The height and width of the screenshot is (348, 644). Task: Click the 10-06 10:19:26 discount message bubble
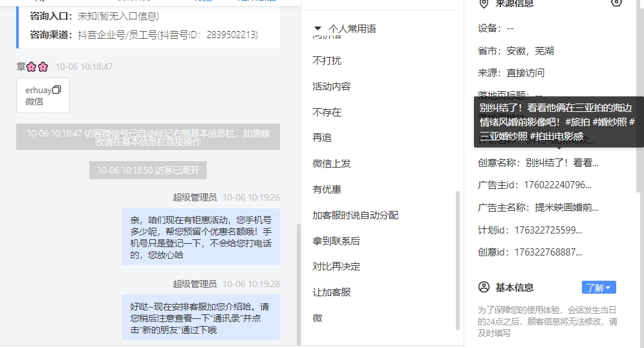coord(200,237)
